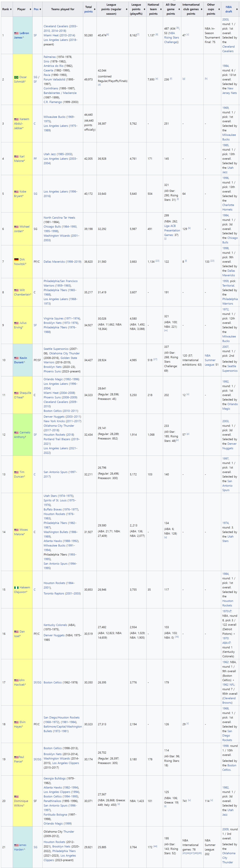Select Oscar Schmidt's total points value 49,973
The width and height of the screenshot is (240, 868).
point(88,79)
